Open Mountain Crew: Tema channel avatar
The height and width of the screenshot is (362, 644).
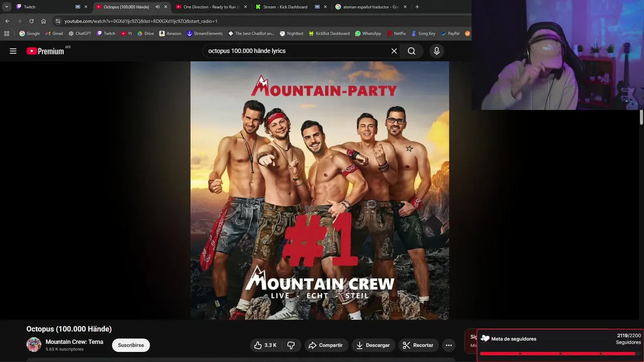coord(34,345)
